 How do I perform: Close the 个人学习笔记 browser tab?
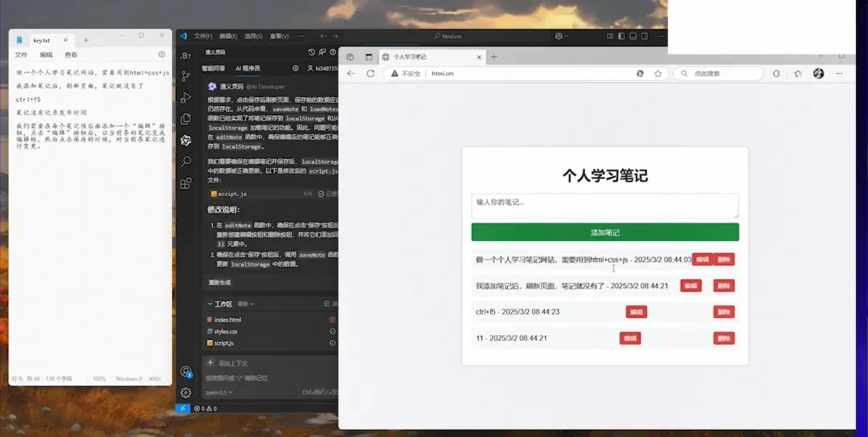pyautogui.click(x=479, y=57)
